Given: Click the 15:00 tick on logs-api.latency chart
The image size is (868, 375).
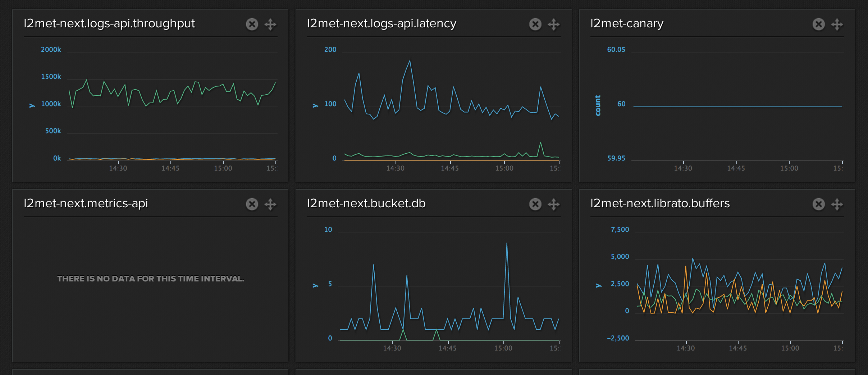Looking at the screenshot, I should (x=504, y=168).
